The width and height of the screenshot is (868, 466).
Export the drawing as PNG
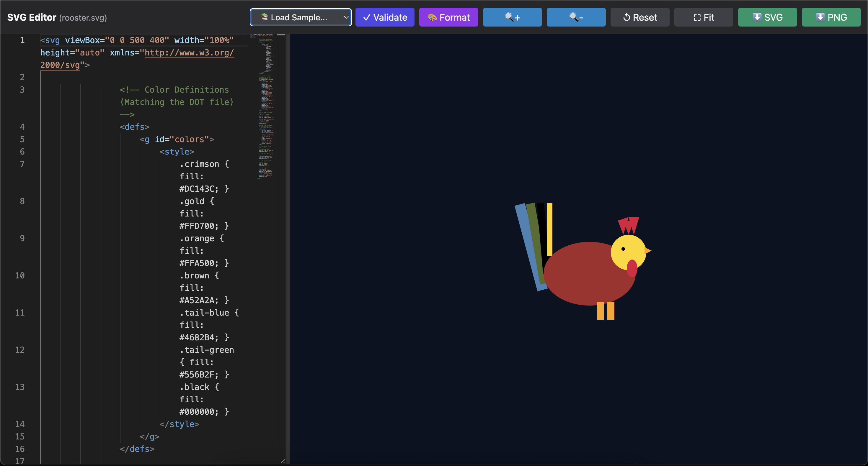(x=831, y=17)
